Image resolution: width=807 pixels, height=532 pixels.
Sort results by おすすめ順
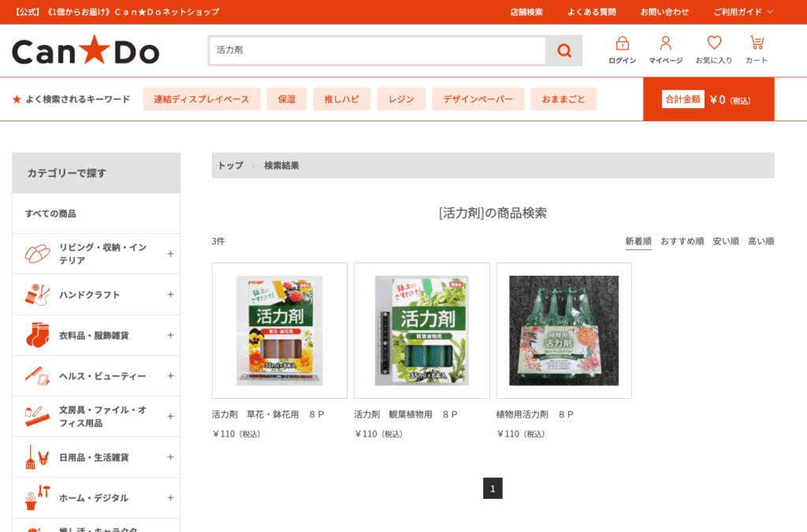[x=682, y=241]
